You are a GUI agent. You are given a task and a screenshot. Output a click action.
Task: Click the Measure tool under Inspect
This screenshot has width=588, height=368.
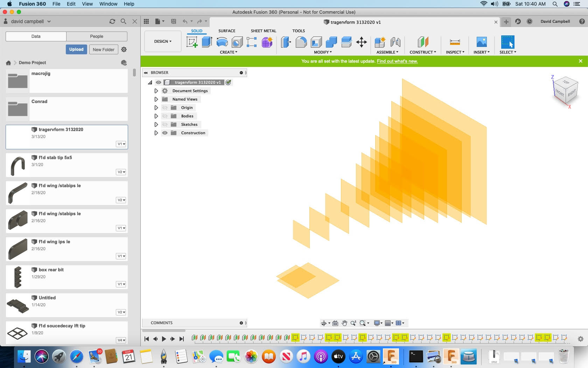(x=455, y=42)
